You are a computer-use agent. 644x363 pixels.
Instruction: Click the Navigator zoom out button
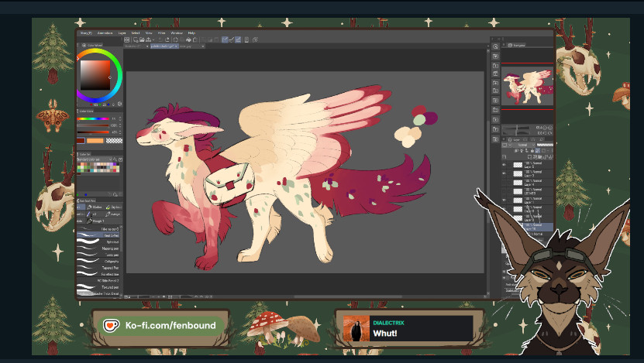tap(545, 128)
